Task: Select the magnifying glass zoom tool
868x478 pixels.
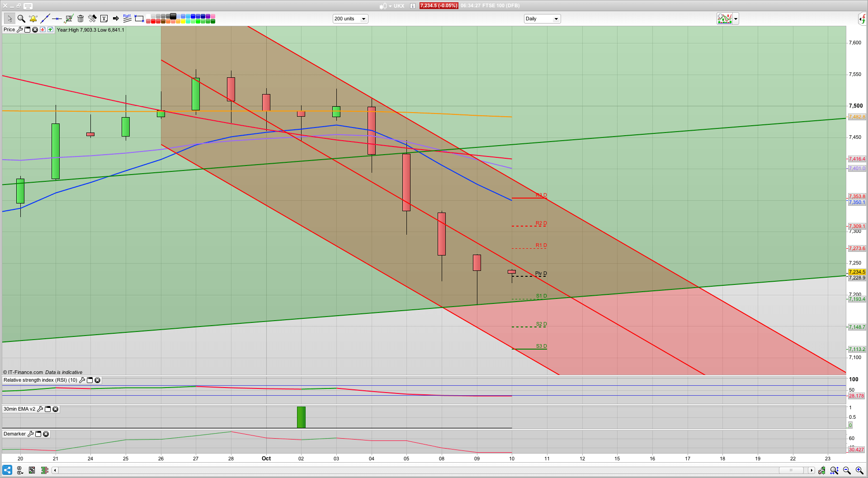Action: 21,19
